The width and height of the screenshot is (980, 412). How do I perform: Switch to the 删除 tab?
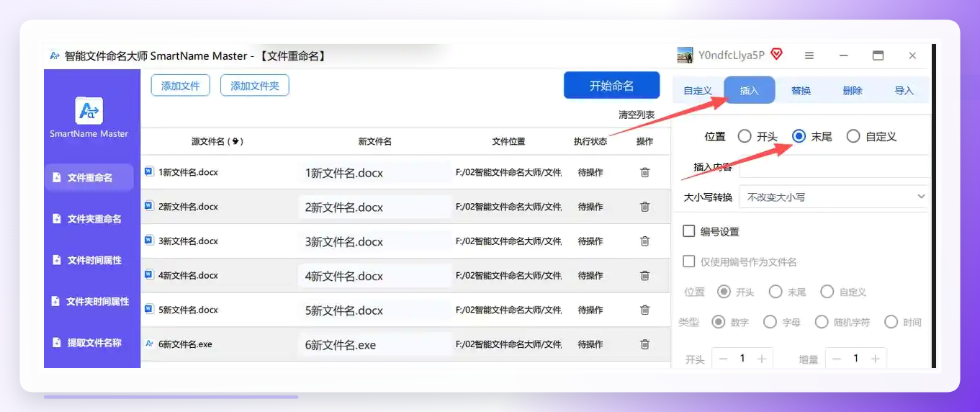tap(853, 91)
